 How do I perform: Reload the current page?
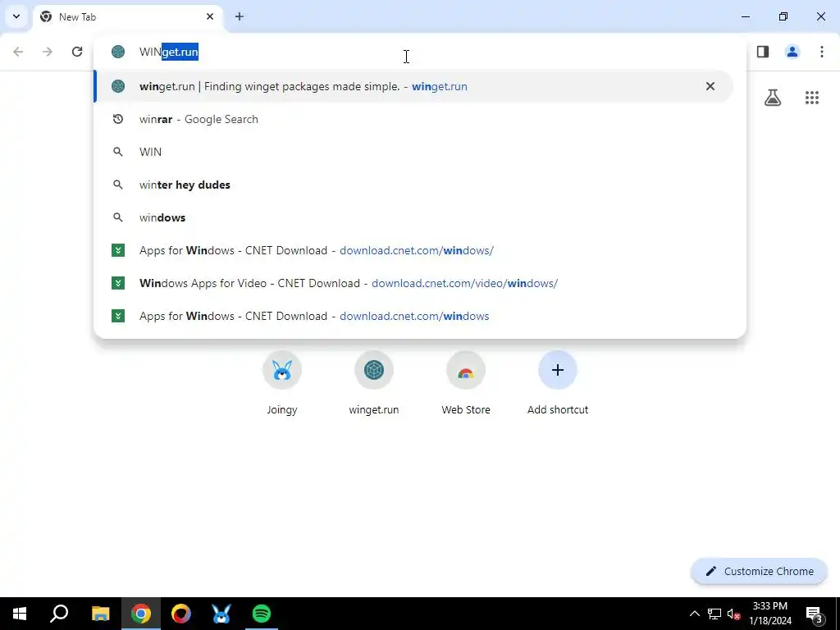(77, 52)
